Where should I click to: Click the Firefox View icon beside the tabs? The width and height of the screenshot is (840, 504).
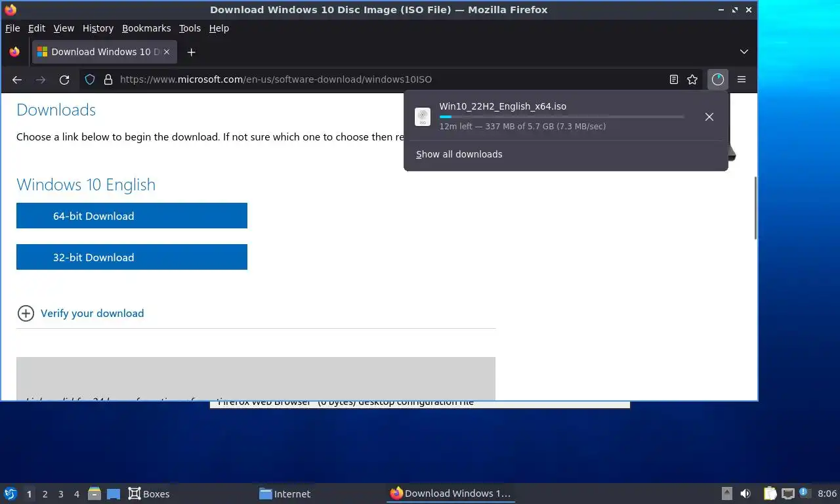click(x=14, y=52)
